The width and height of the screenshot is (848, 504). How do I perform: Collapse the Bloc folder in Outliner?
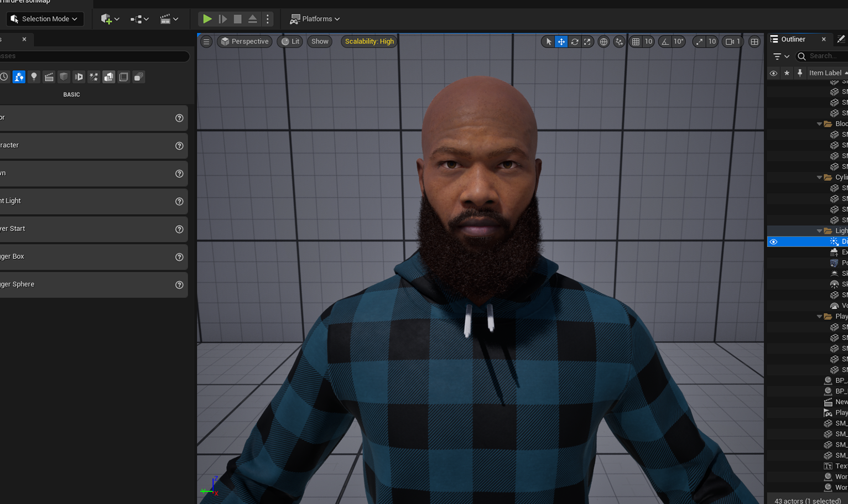tap(819, 124)
